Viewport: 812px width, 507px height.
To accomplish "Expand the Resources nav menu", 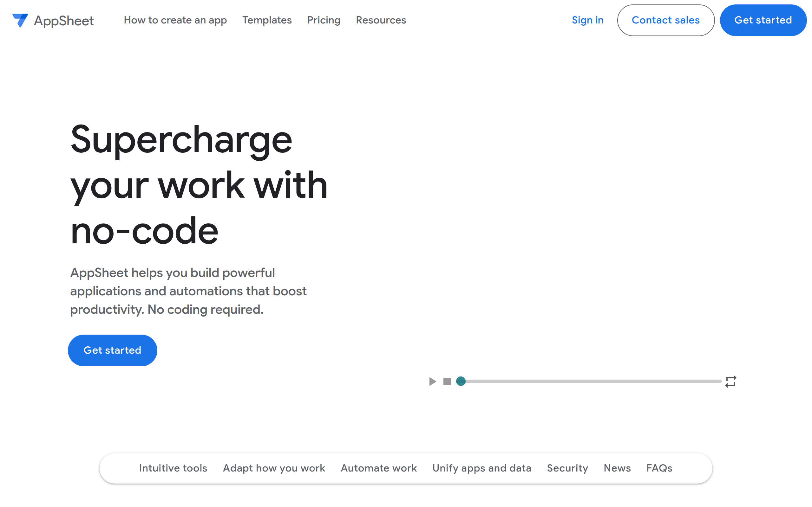I will [x=381, y=20].
